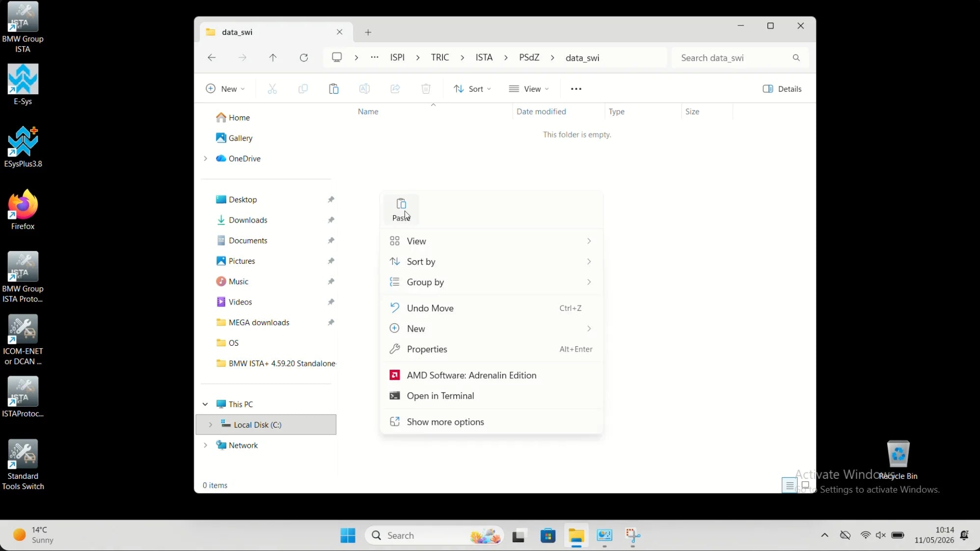This screenshot has height=551, width=980.
Task: Open the New dropdown in toolbar
Action: 225,89
